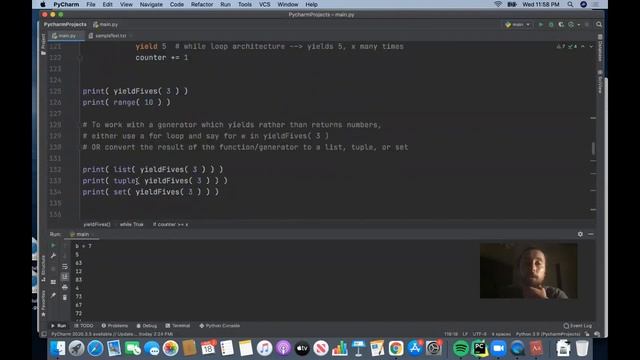
Task: Click the Python 3.9 interpreter selector
Action: [x=548, y=334]
